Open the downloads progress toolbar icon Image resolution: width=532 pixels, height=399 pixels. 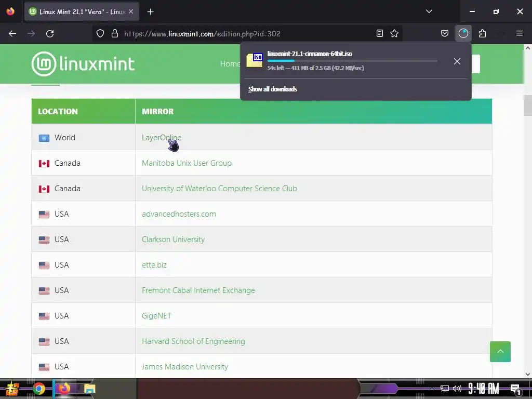pyautogui.click(x=463, y=33)
